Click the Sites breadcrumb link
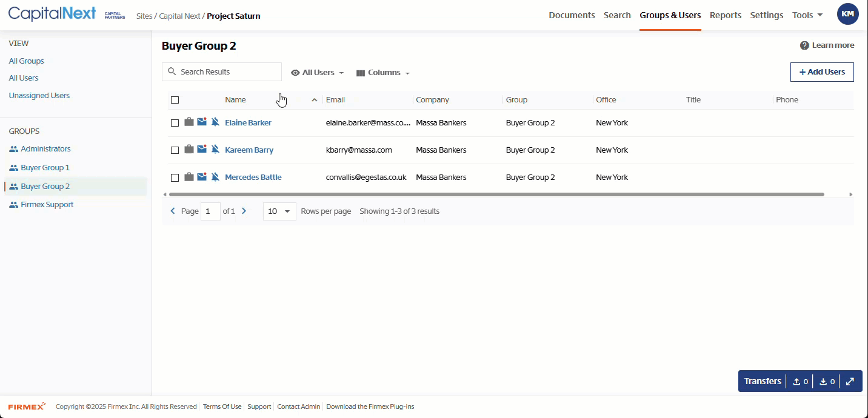868x418 pixels. 144,16
